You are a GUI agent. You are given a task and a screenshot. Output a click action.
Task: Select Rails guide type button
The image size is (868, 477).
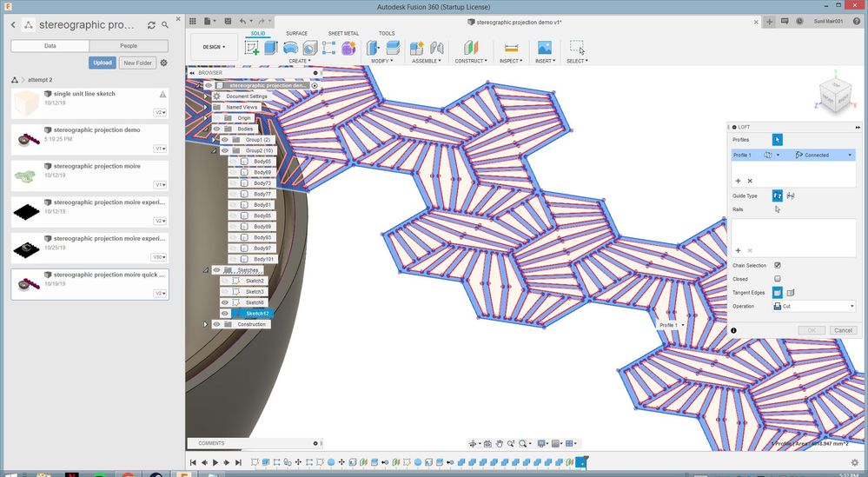click(778, 195)
